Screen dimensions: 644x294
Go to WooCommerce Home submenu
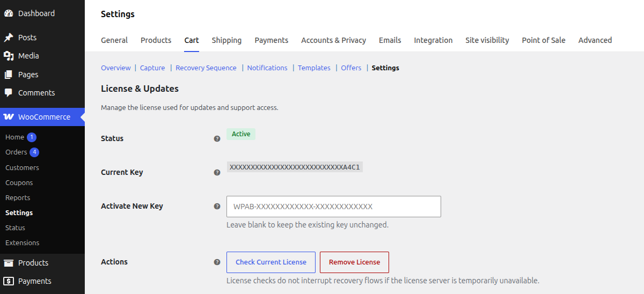[15, 137]
